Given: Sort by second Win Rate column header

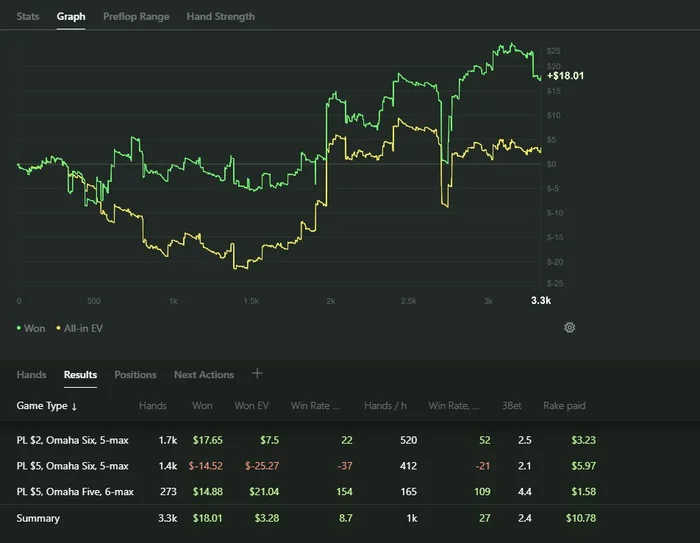Looking at the screenshot, I should [454, 405].
